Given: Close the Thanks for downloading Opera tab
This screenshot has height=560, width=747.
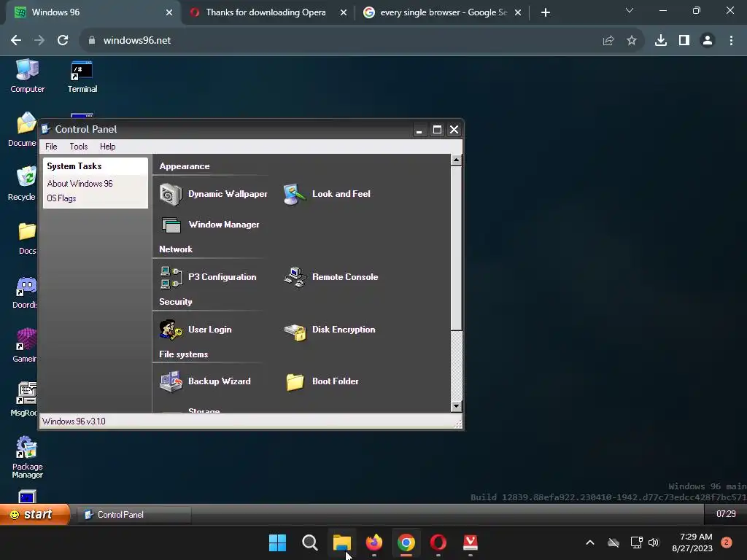Looking at the screenshot, I should [x=344, y=13].
